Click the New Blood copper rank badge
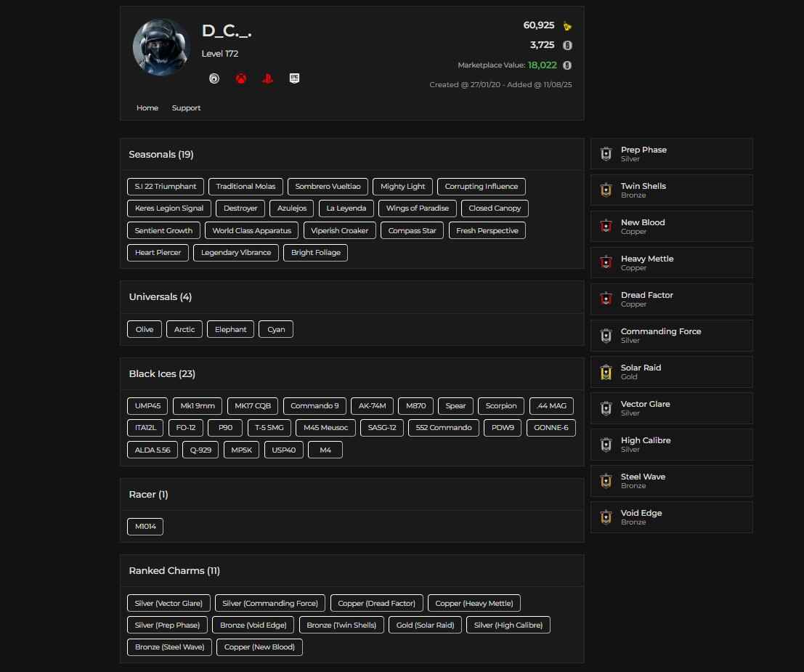The height and width of the screenshot is (672, 804). (606, 227)
